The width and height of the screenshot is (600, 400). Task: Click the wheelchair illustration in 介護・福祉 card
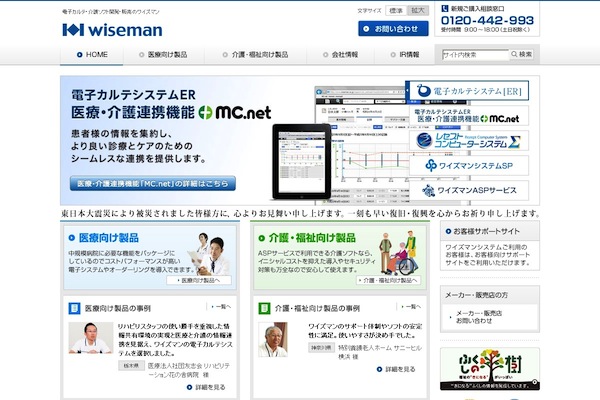(398, 253)
